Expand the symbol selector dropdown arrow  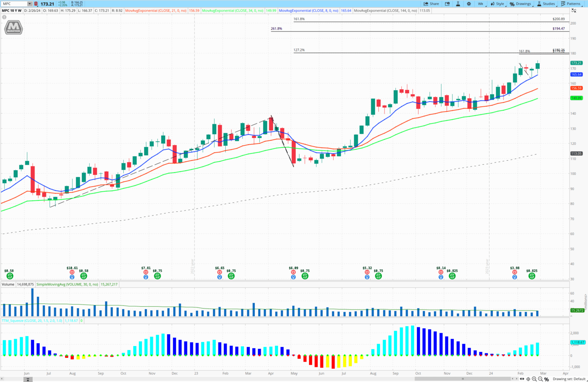tap(30, 4)
